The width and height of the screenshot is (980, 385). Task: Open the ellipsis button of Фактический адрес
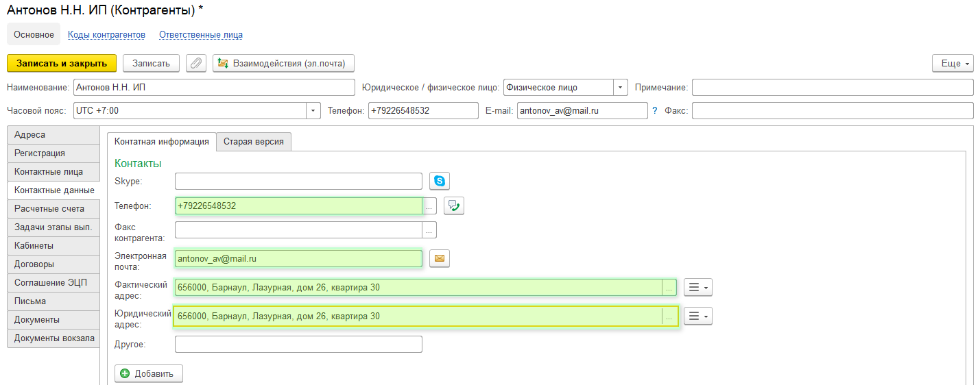coord(669,288)
